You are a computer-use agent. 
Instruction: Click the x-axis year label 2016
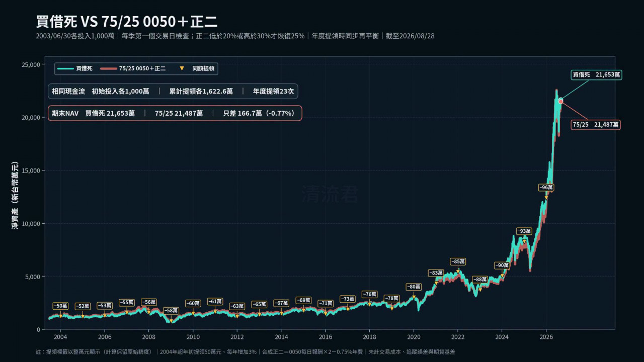326,337
